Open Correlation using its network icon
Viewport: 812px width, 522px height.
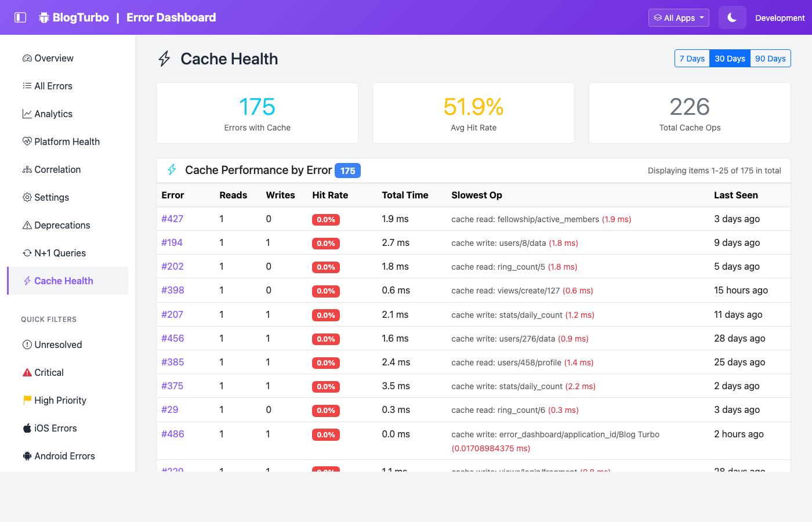27,169
